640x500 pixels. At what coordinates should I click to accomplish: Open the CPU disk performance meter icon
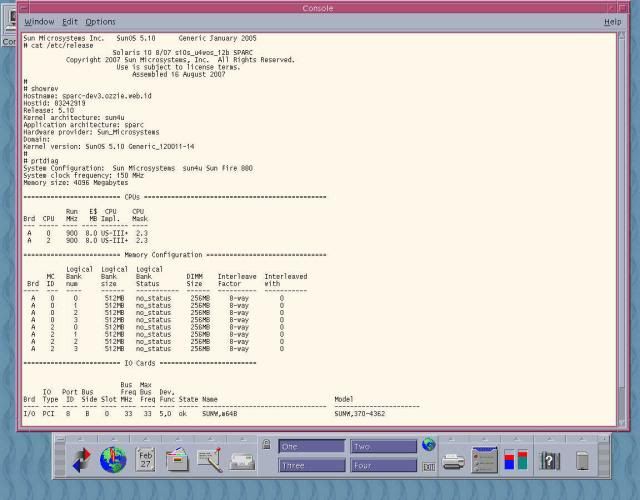point(516,460)
